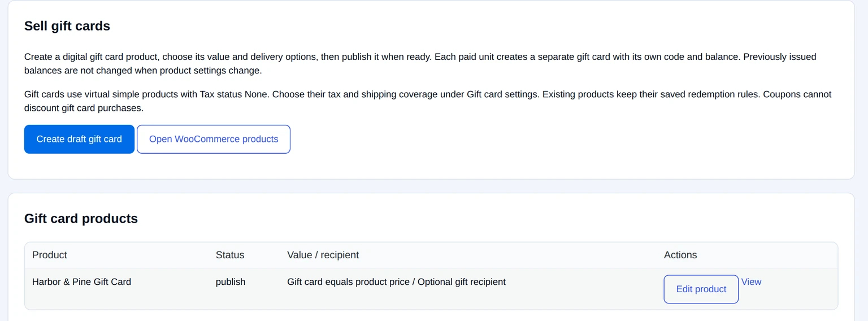View the Harbor & Pine Gift Card
The width and height of the screenshot is (868, 321).
pos(751,281)
